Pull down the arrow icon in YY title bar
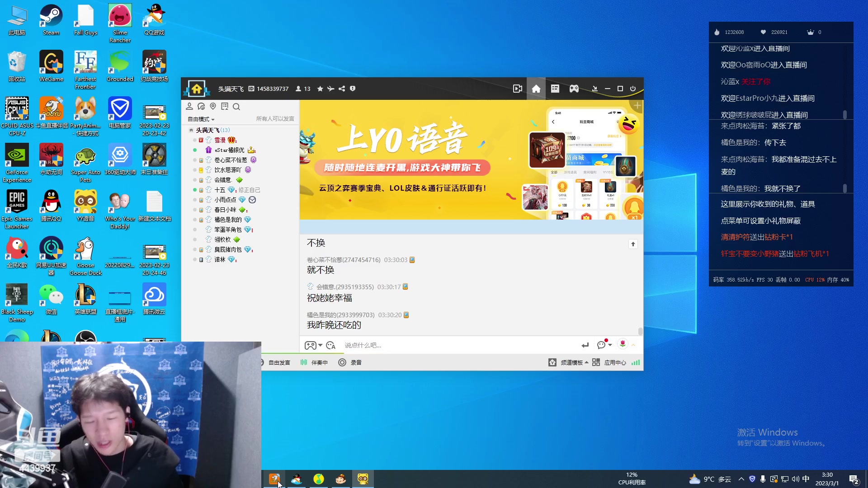Image resolution: width=868 pixels, height=488 pixels. coord(595,89)
